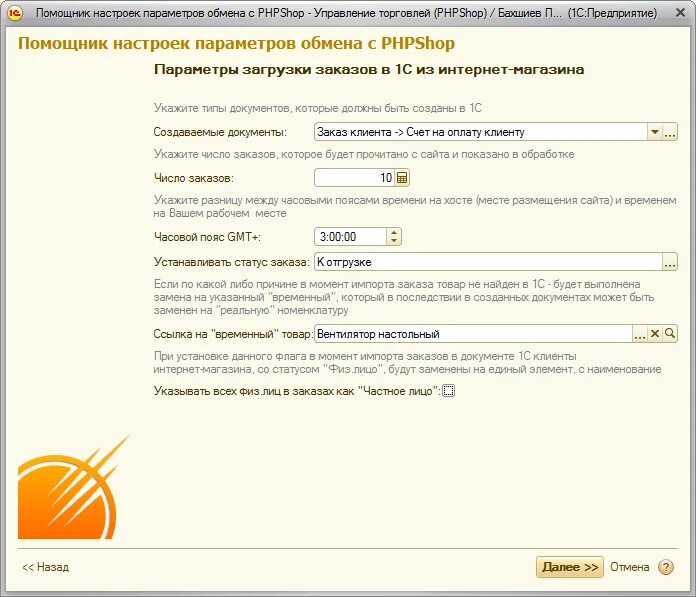Click Часовой пояс GMT+ label
The width and height of the screenshot is (696, 597).
click(x=207, y=237)
